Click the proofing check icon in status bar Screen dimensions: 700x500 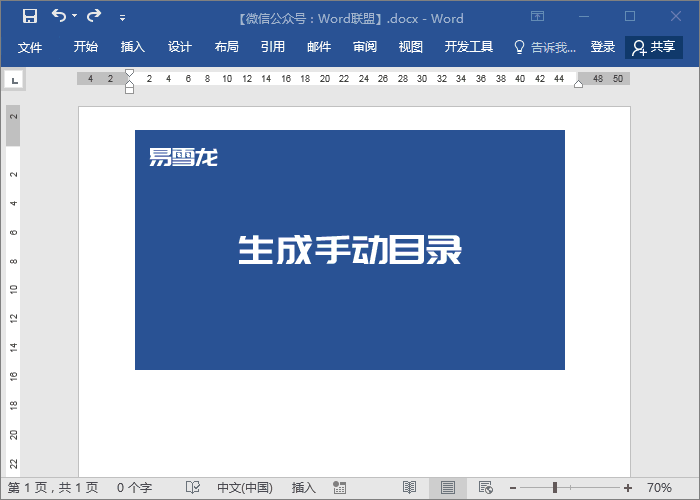tap(192, 487)
